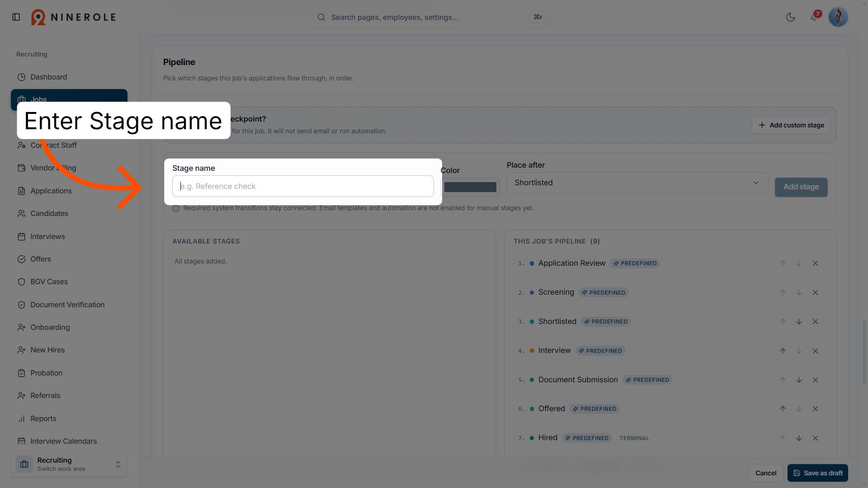Click the Stage name input
This screenshot has width=868, height=488.
click(303, 186)
